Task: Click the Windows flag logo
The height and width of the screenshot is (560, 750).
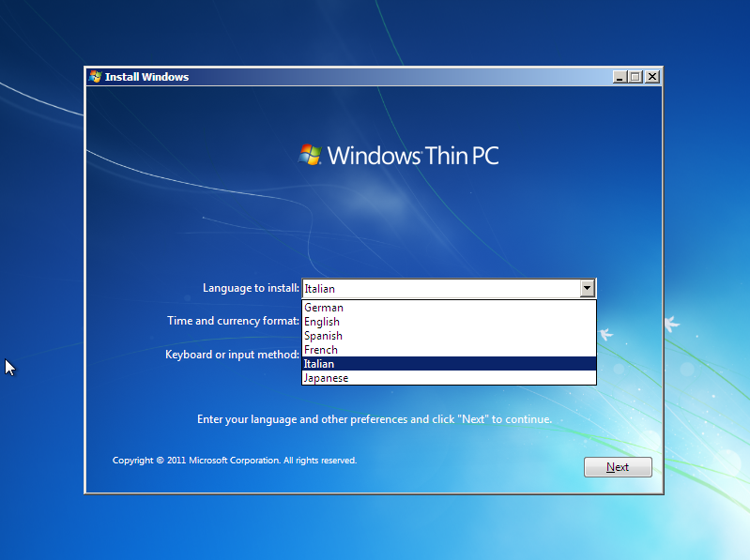Action: pyautogui.click(x=310, y=155)
